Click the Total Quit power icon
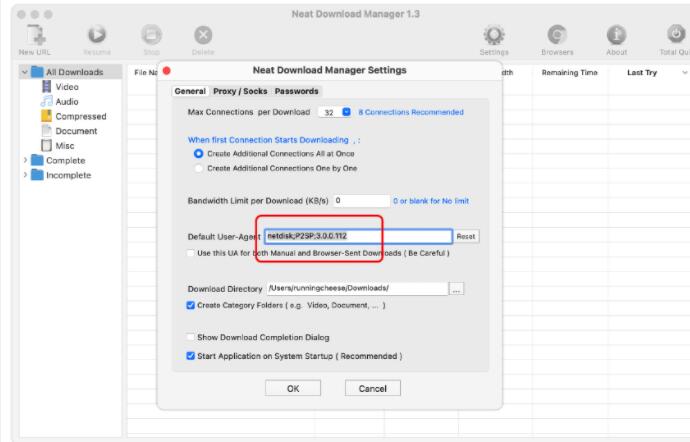Image resolution: width=690 pixels, height=442 pixels. pyautogui.click(x=676, y=34)
